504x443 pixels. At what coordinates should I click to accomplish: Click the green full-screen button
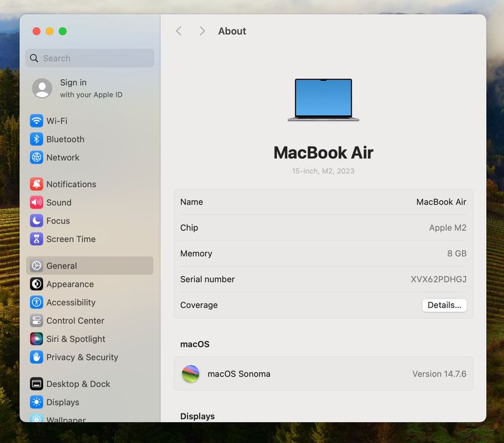[63, 31]
